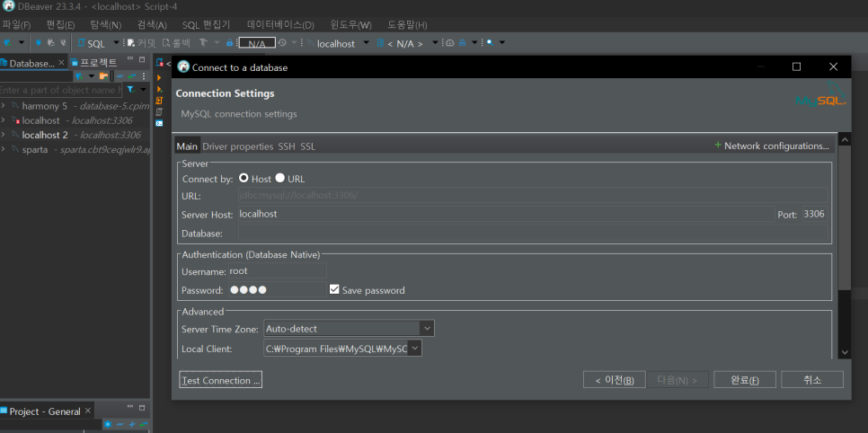Click the 이전 (Back) button

tap(614, 380)
